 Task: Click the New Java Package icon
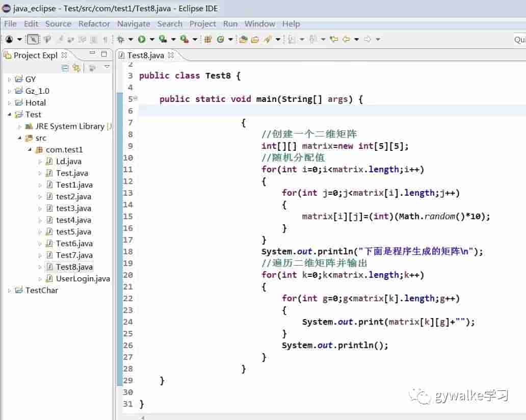207,39
